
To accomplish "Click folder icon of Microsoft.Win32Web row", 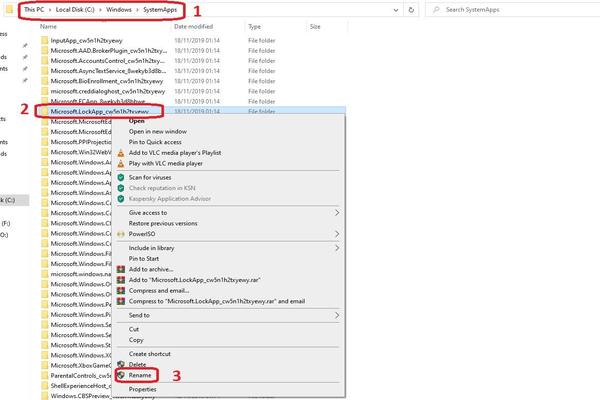I will 45,152.
